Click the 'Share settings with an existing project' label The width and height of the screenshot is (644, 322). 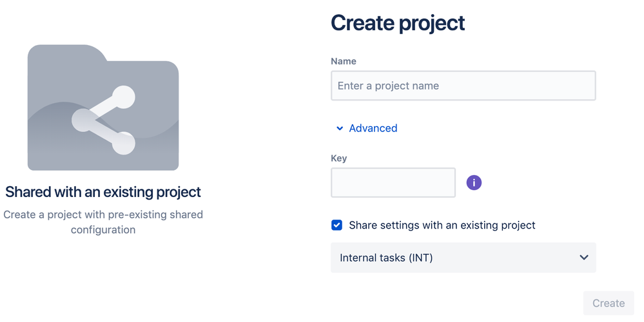442,225
